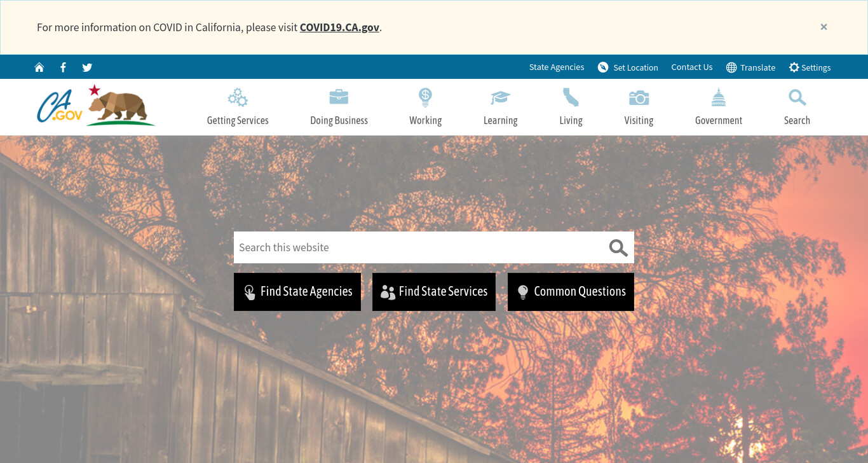Open the Search navigation label
The height and width of the screenshot is (463, 868).
[x=797, y=120]
